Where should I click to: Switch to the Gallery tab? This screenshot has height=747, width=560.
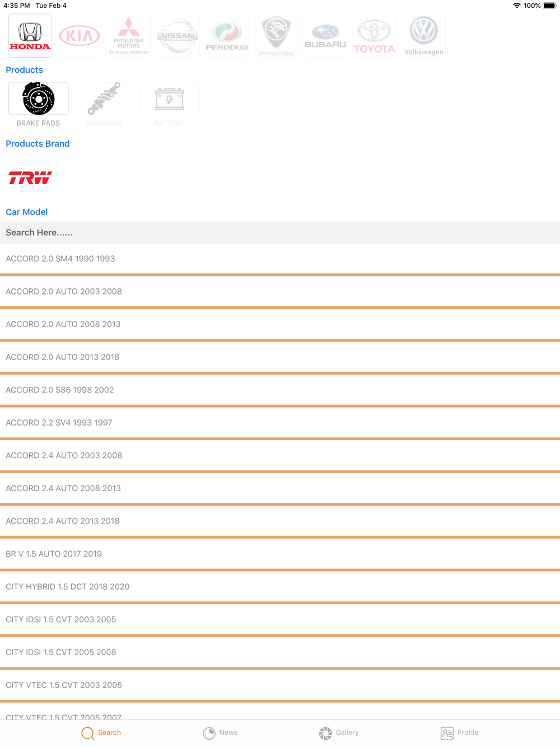[x=339, y=733]
